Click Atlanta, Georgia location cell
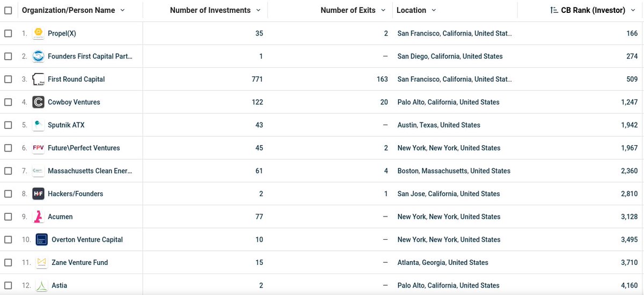This screenshot has width=644, height=295. tap(443, 263)
